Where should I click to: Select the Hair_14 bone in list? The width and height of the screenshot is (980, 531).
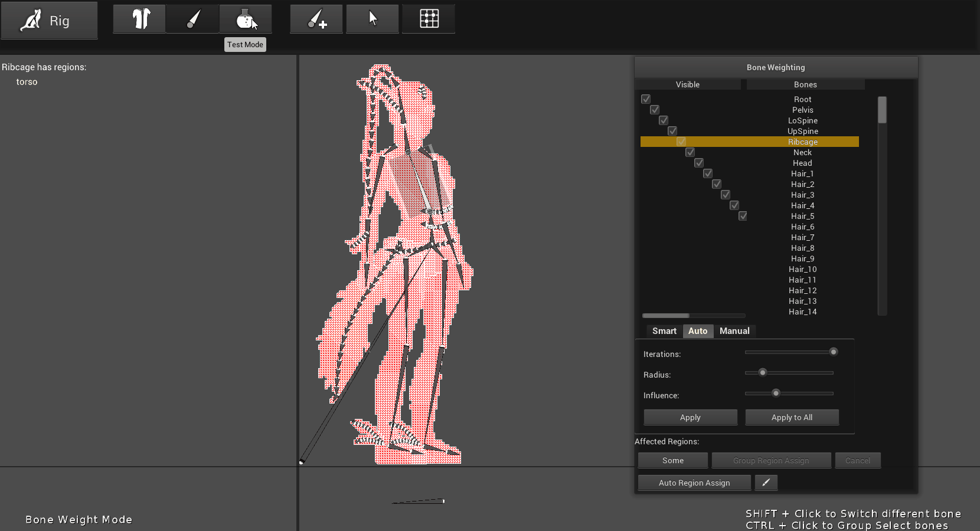(803, 312)
